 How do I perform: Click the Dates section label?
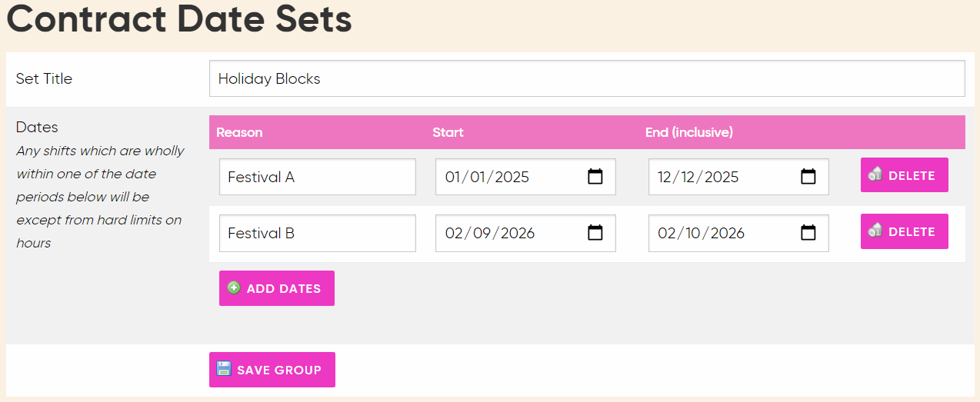(37, 127)
